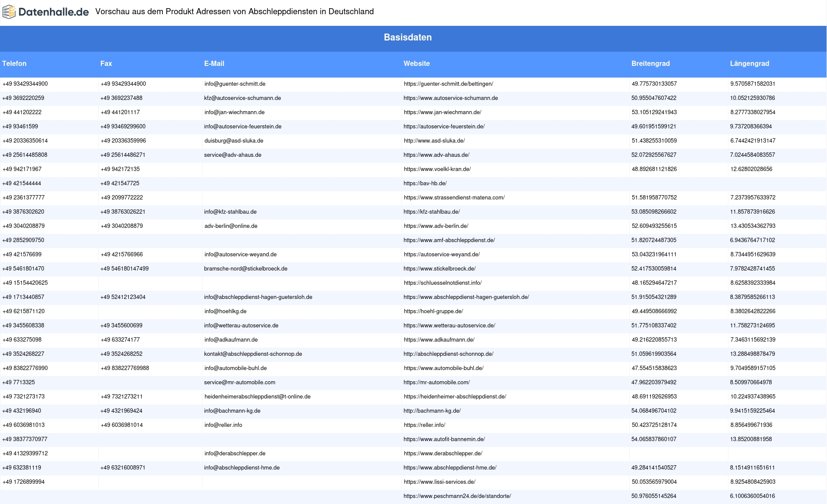Open website https://guenter-schmitt.de/bettingen/
Viewport: 827px width, 504px height.
tap(448, 84)
